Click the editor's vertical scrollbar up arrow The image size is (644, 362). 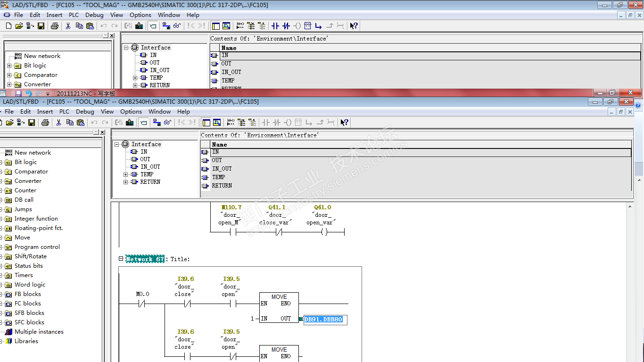[630, 206]
